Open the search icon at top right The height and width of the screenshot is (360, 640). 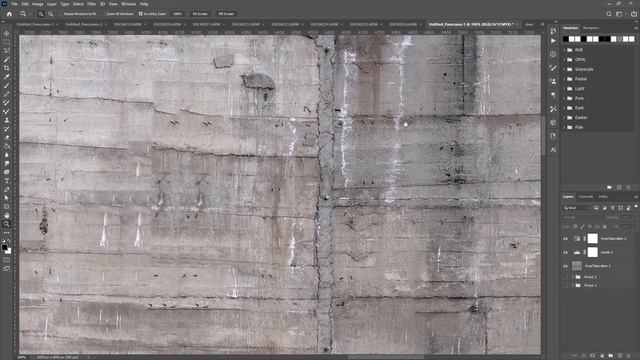[x=609, y=13]
